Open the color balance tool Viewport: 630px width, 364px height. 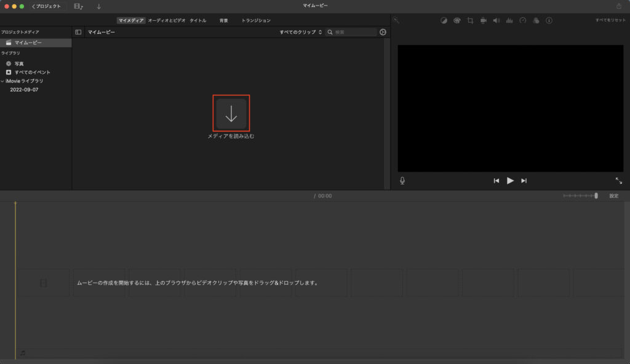[444, 20]
